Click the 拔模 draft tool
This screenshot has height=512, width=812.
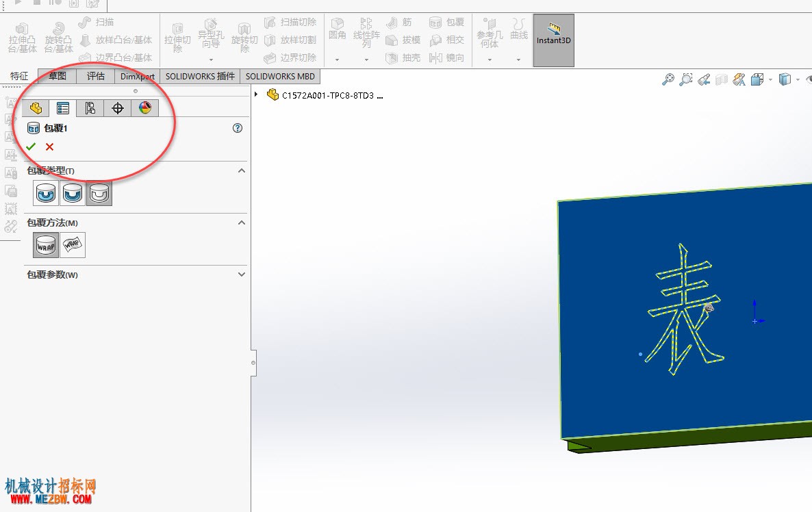coord(403,40)
